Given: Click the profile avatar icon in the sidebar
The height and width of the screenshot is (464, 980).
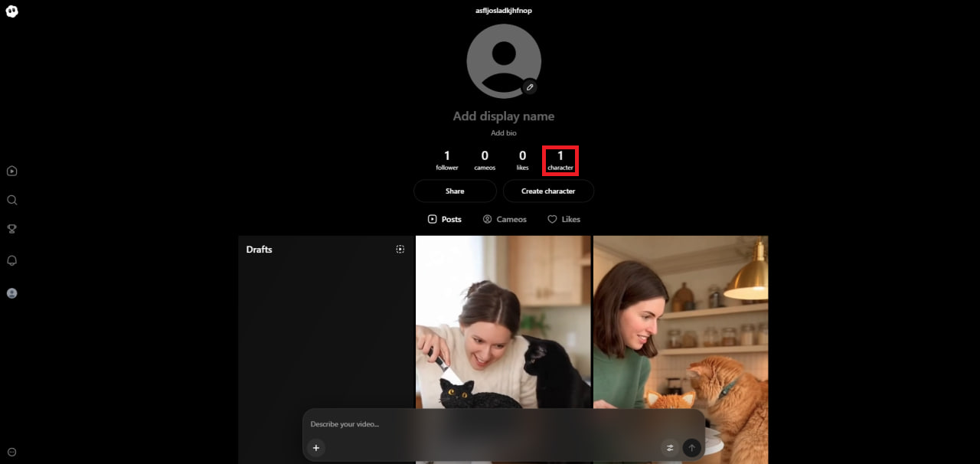Looking at the screenshot, I should tap(11, 293).
